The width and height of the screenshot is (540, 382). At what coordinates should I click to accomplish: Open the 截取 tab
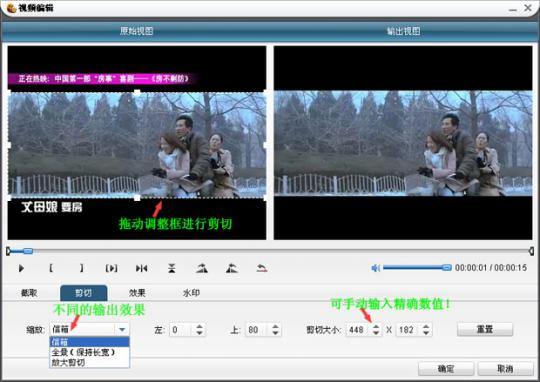[x=29, y=293]
